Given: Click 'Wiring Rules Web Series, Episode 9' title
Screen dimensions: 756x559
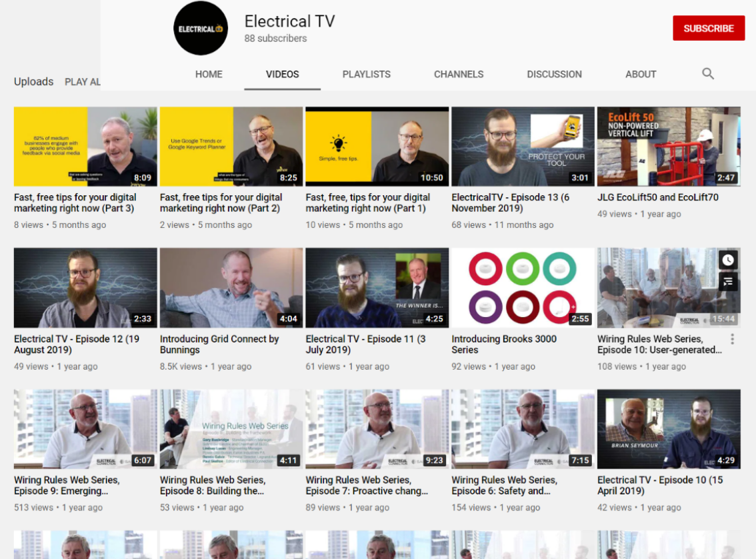Looking at the screenshot, I should click(x=67, y=485).
